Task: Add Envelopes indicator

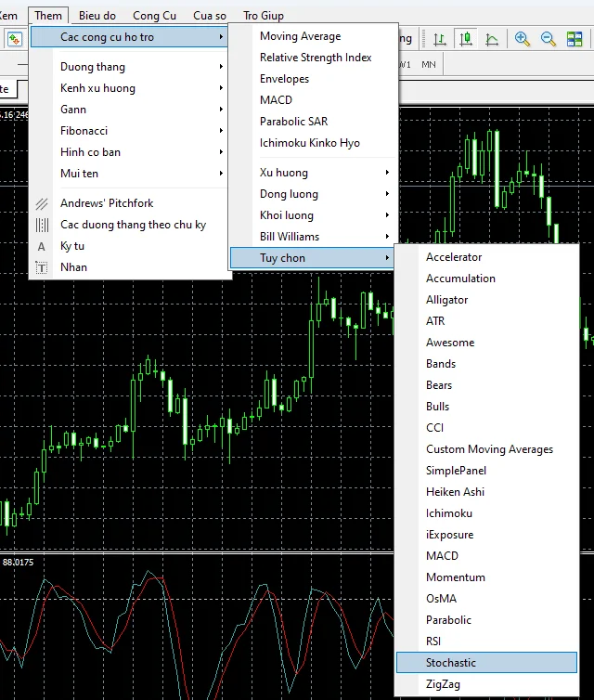Action: 313,79
